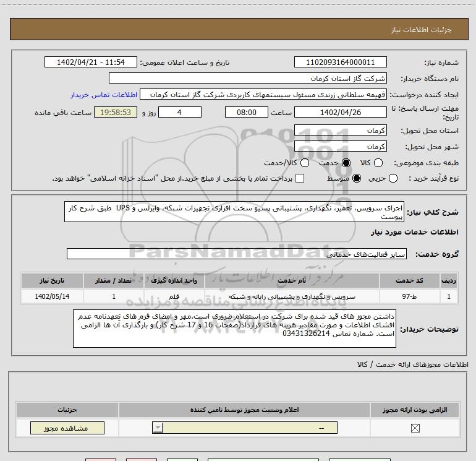Toggle the mandatory permit checkbox
Image resolution: width=476 pixels, height=461 pixels.
pyautogui.click(x=415, y=428)
